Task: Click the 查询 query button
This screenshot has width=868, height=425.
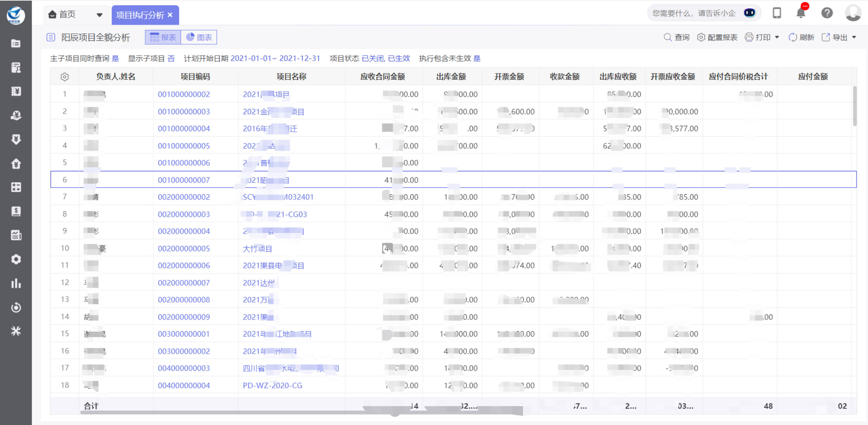Action: [677, 37]
